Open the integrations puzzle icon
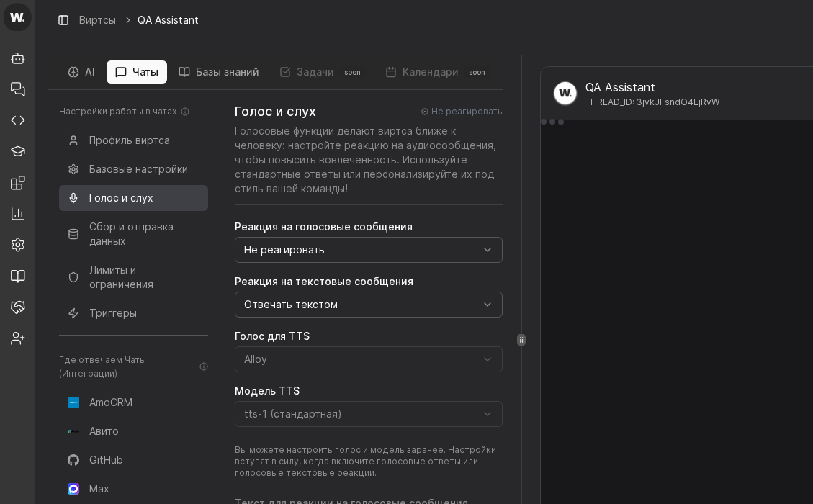The width and height of the screenshot is (813, 504). (17, 183)
